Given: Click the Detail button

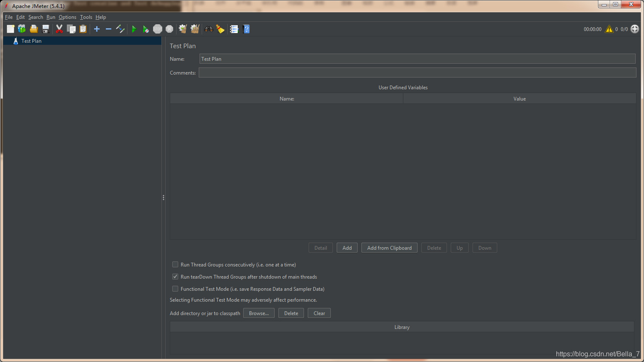Looking at the screenshot, I should click(x=321, y=248).
